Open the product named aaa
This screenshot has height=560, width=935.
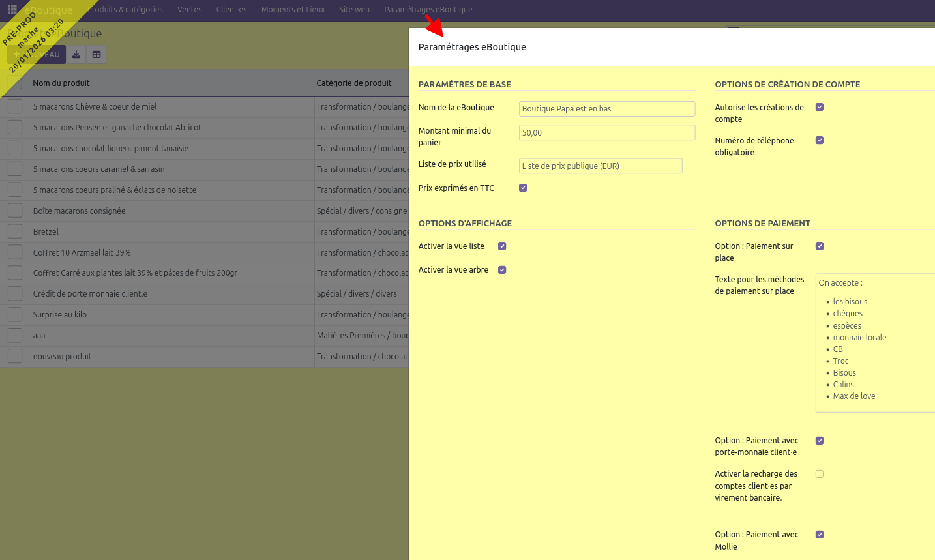[39, 336]
